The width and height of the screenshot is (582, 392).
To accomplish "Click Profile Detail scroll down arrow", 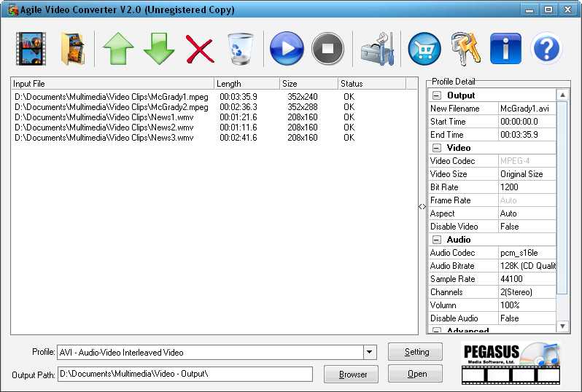I will click(x=562, y=326).
